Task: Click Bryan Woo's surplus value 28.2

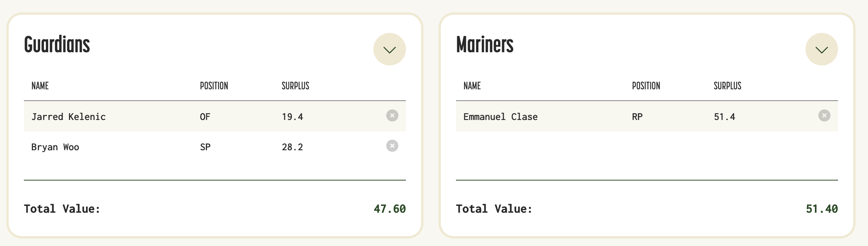Action: (292, 147)
